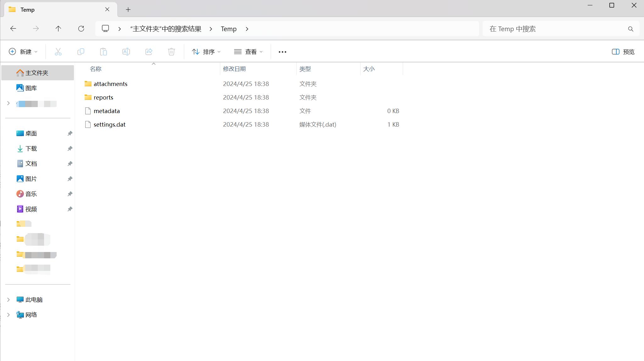
Task: Select the 主文件夹 sidebar item
Action: pyautogui.click(x=36, y=73)
